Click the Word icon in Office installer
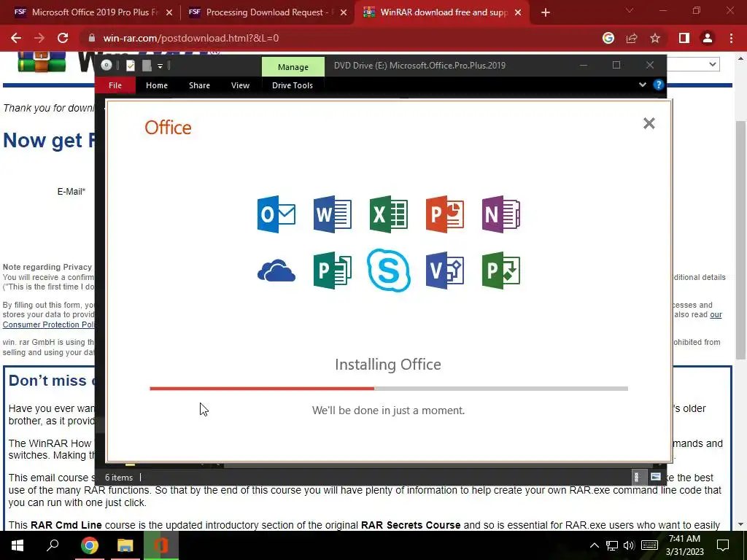Viewport: 747px width, 560px height. click(333, 214)
